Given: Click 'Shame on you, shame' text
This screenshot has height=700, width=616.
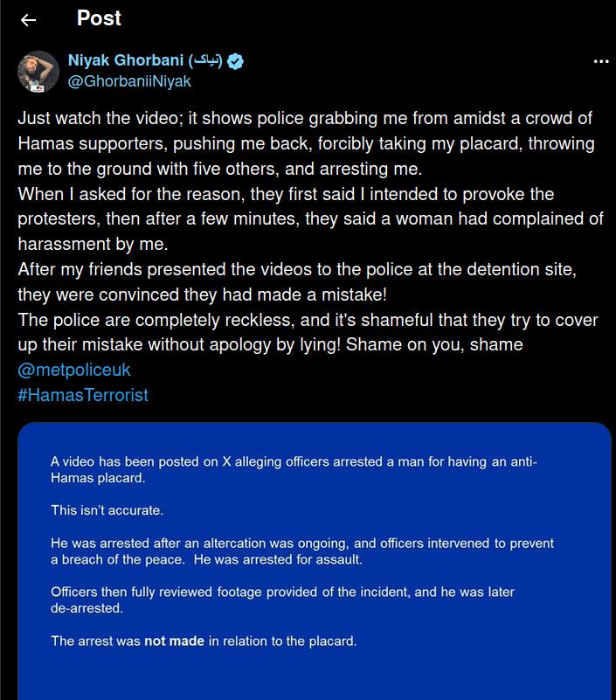Looking at the screenshot, I should coord(434,344).
